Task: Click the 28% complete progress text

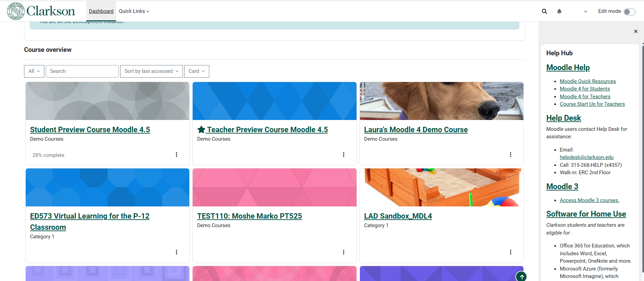Action: (x=48, y=155)
